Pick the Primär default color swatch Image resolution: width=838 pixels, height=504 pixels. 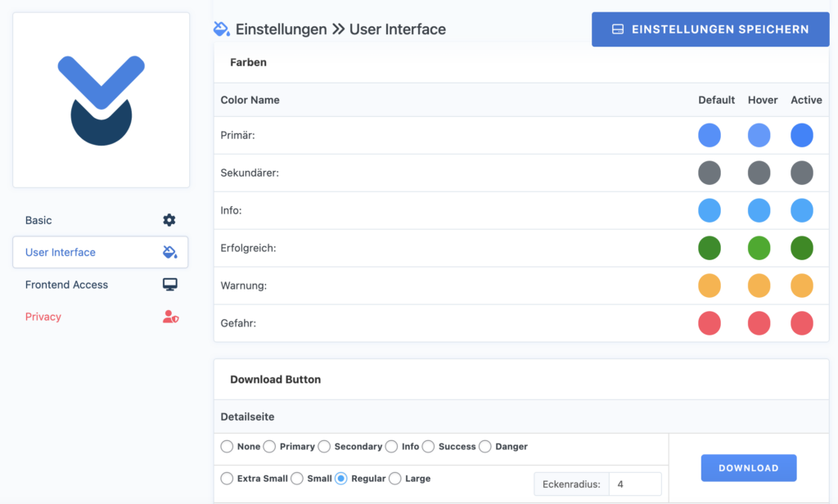pyautogui.click(x=710, y=135)
